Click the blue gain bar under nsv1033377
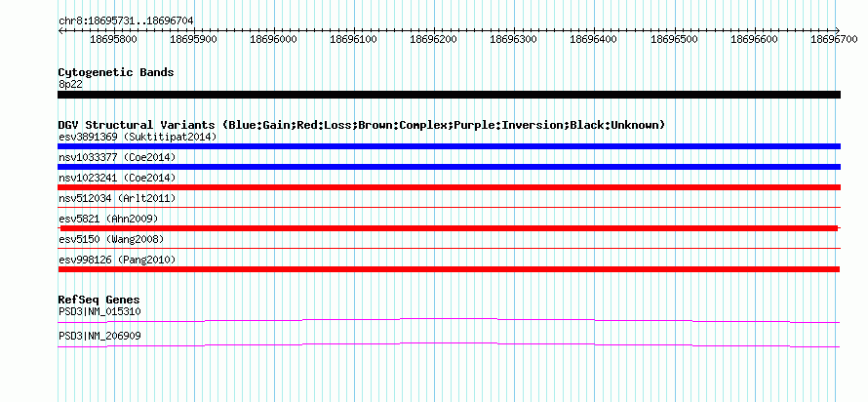This screenshot has height=402, width=868. 449,167
